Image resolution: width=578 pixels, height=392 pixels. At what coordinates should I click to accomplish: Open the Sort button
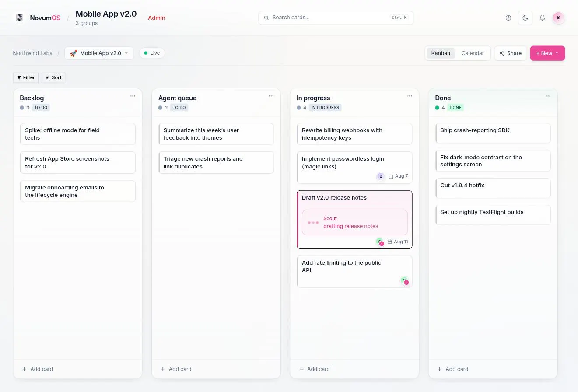(x=53, y=77)
